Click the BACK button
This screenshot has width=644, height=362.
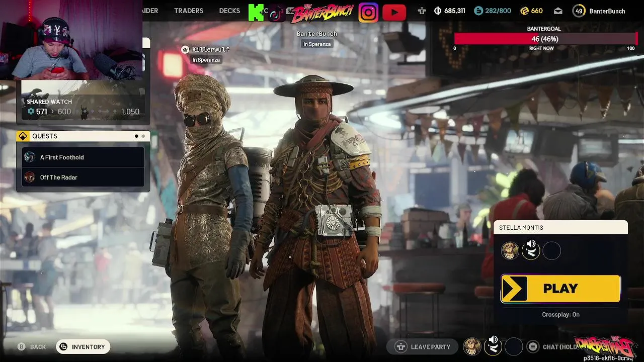[32, 347]
